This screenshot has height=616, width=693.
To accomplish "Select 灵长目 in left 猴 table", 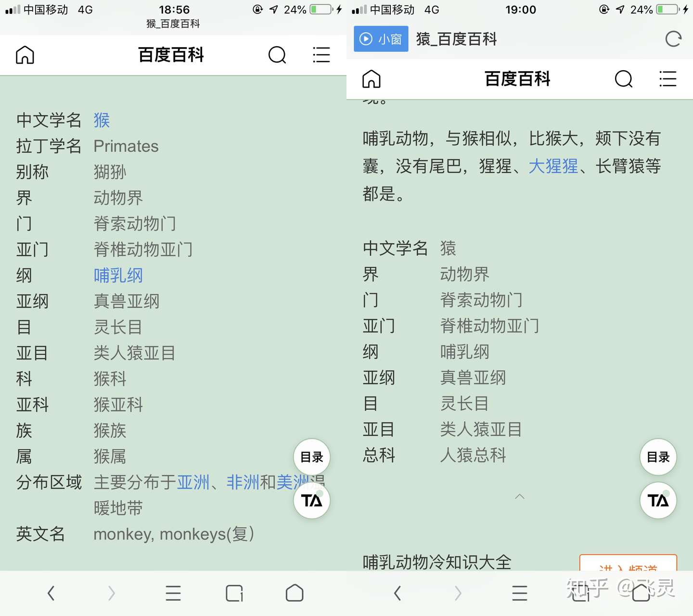I will click(118, 327).
